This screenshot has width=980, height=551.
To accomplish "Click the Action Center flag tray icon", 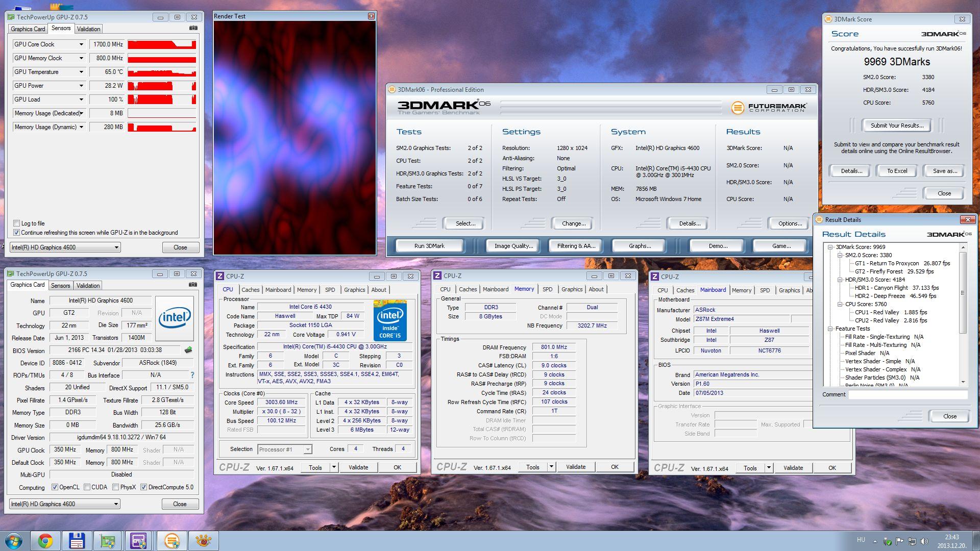I will click(899, 541).
